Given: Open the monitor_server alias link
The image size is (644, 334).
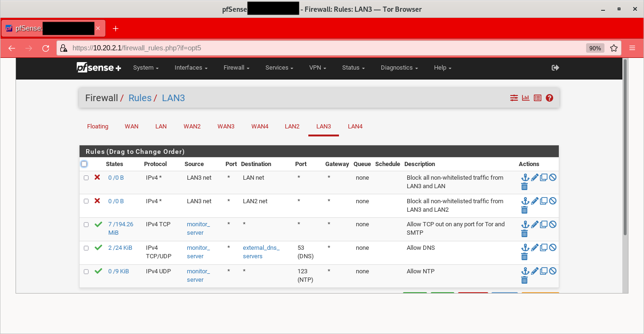Looking at the screenshot, I should [198, 228].
